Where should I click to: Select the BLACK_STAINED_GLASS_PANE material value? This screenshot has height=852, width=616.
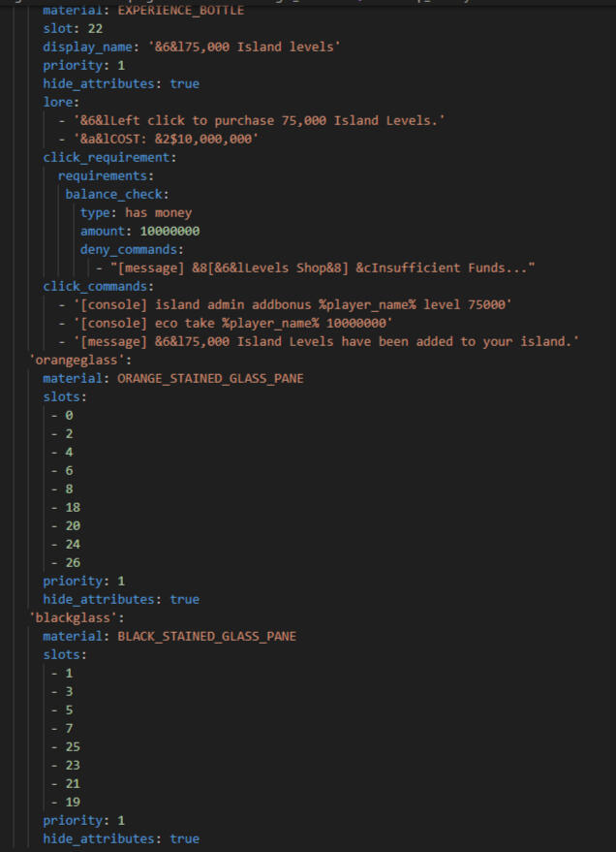(206, 636)
